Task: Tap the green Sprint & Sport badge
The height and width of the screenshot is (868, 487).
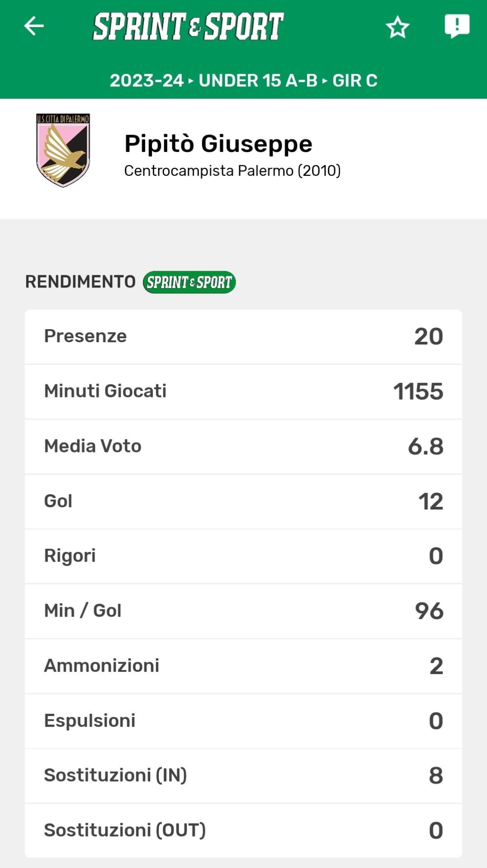Action: [189, 282]
